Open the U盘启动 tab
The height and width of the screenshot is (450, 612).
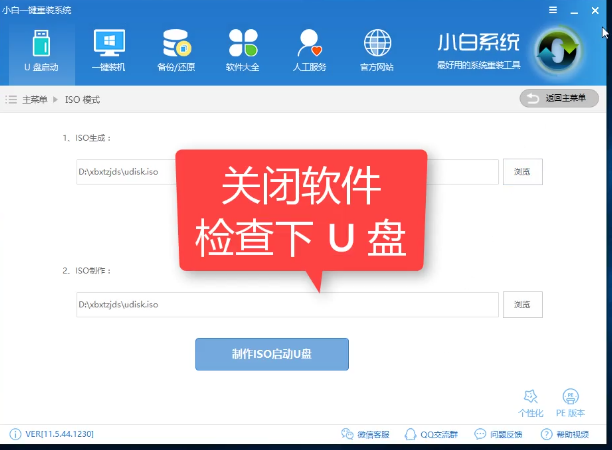40,50
